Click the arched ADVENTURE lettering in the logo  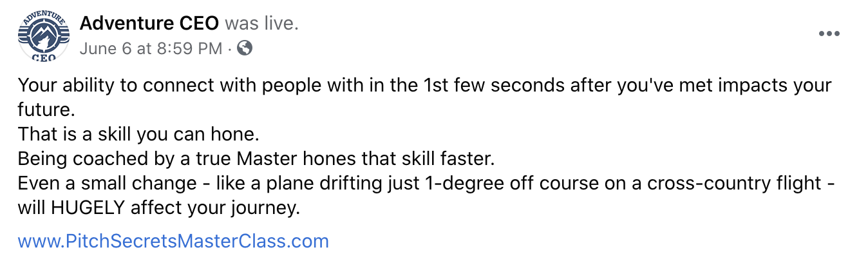(43, 19)
